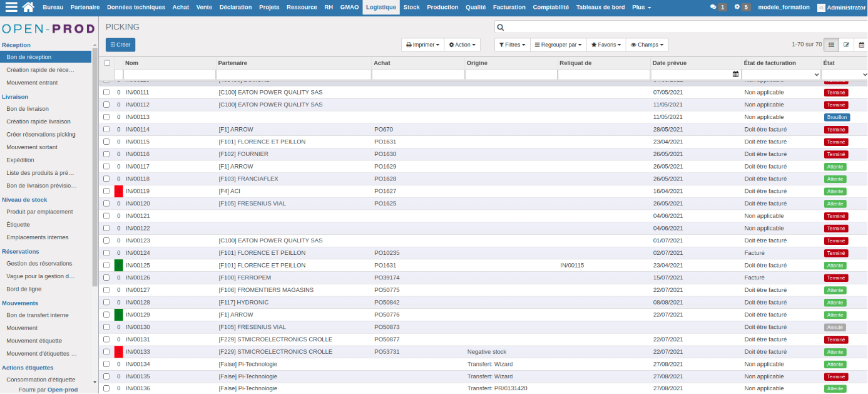Click the Brouillon status badge on IN/00113
The height and width of the screenshot is (394, 868).
click(x=837, y=117)
